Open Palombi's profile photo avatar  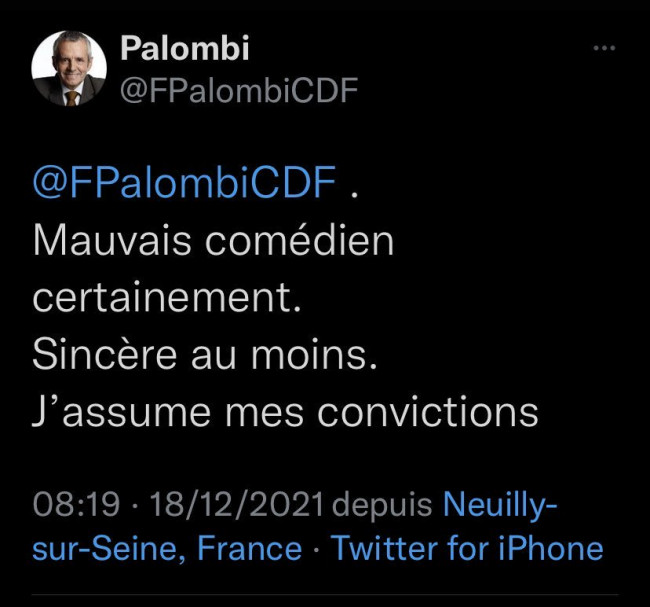click(69, 68)
